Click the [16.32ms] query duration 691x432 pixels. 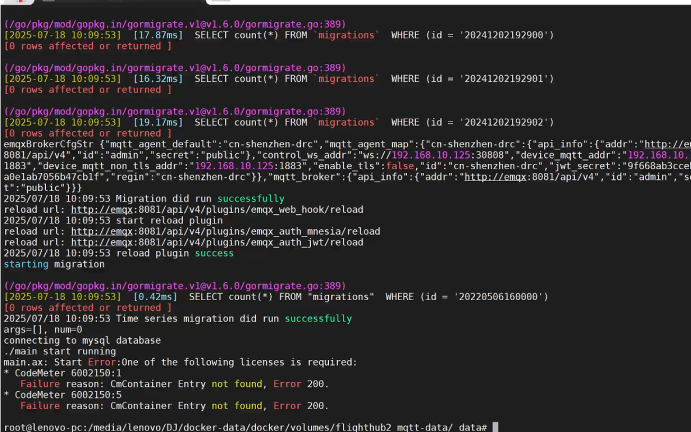158,78
